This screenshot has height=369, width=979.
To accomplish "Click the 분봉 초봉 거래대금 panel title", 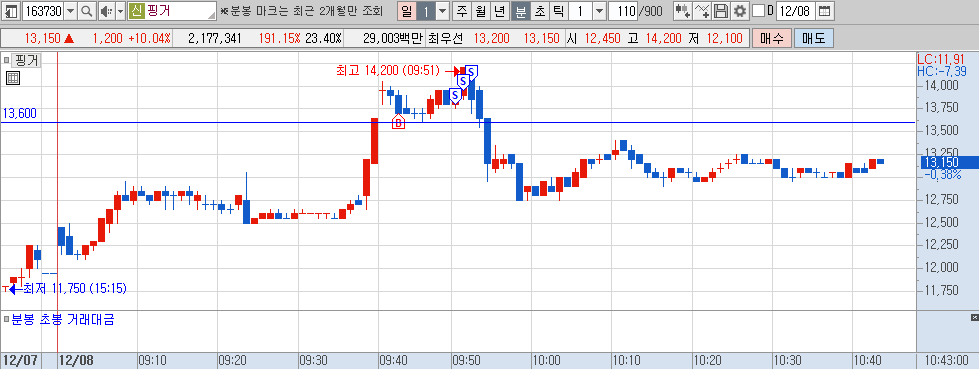I will pyautogui.click(x=63, y=320).
